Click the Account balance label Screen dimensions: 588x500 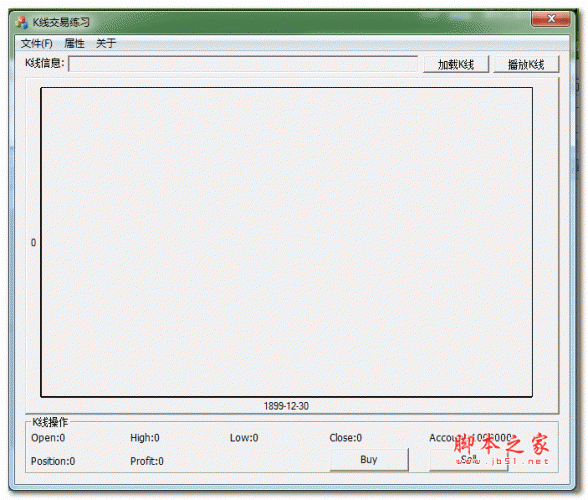click(x=470, y=438)
